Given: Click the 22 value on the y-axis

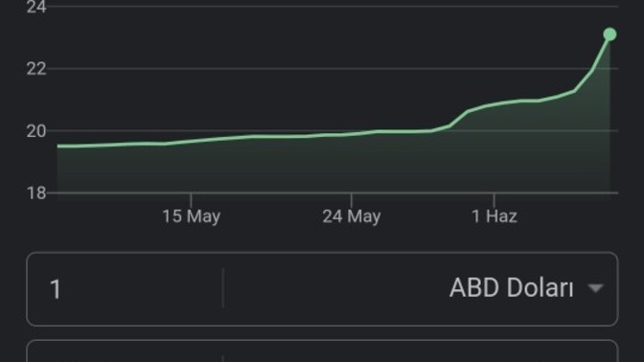Looking at the screenshot, I should 36,69.
